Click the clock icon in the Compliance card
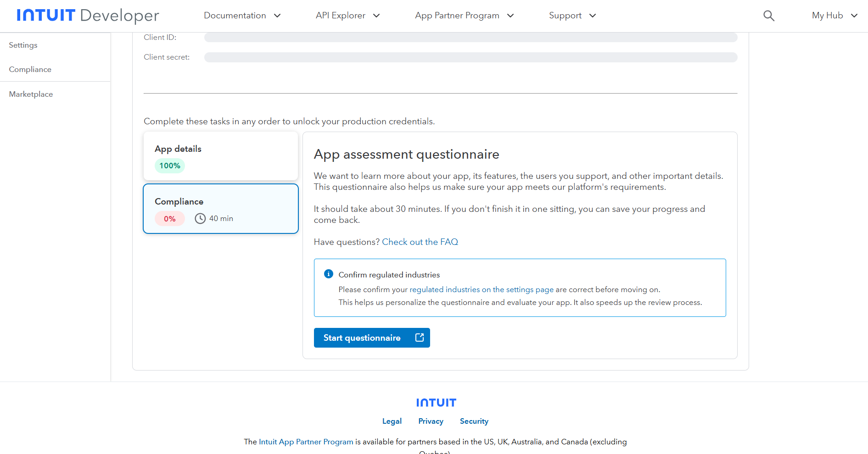Screen dimensions: 868x454 coord(200,219)
